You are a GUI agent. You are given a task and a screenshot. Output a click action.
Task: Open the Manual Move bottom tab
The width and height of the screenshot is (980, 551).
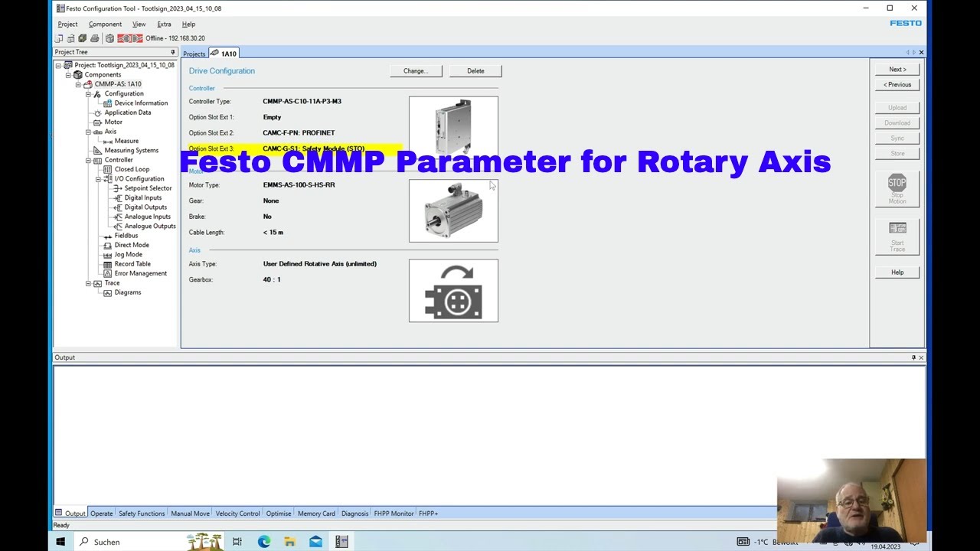190,514
